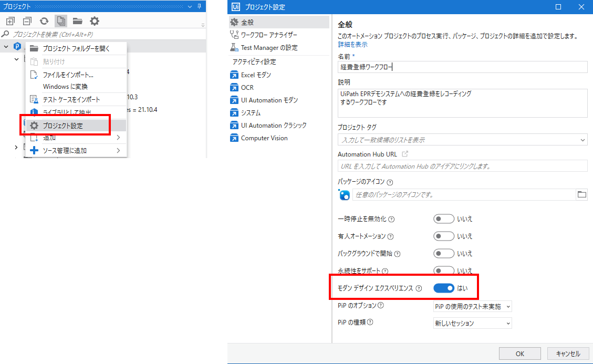Image resolution: width=593 pixels, height=364 pixels.
Task: Expand the ソース管理に追加 submenu arrow
Action: coord(118,151)
